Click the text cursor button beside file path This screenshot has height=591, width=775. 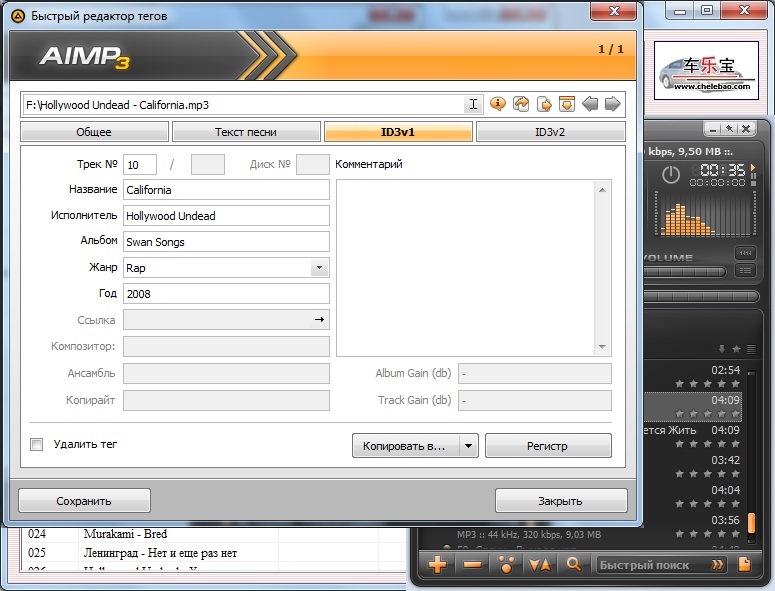(x=473, y=104)
